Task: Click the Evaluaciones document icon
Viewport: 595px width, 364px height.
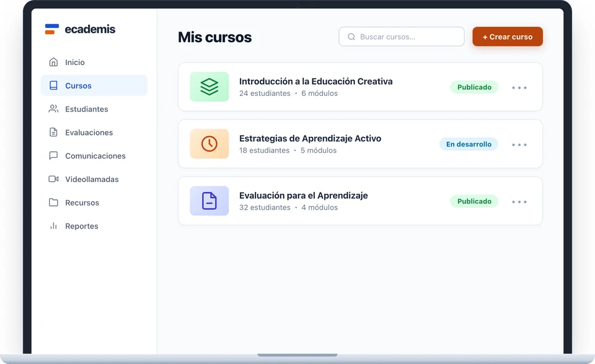Action: (53, 132)
